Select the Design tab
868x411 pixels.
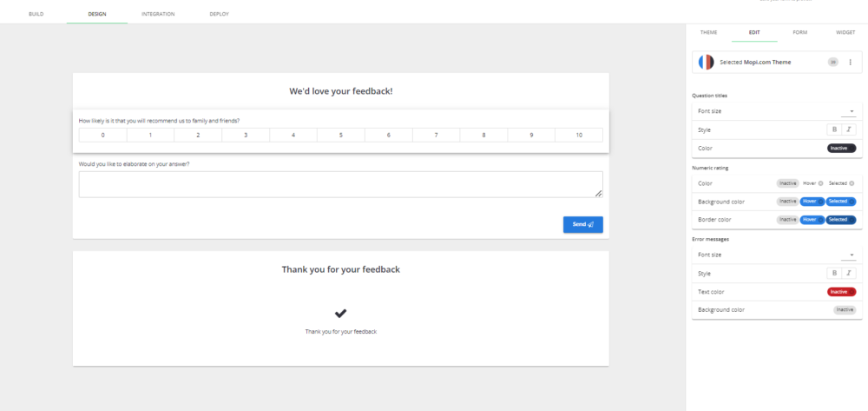97,14
